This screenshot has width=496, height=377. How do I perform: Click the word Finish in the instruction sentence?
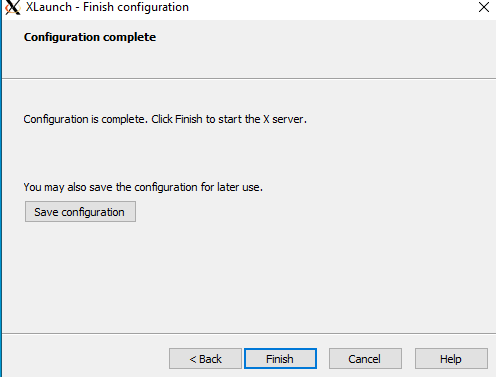[189, 119]
